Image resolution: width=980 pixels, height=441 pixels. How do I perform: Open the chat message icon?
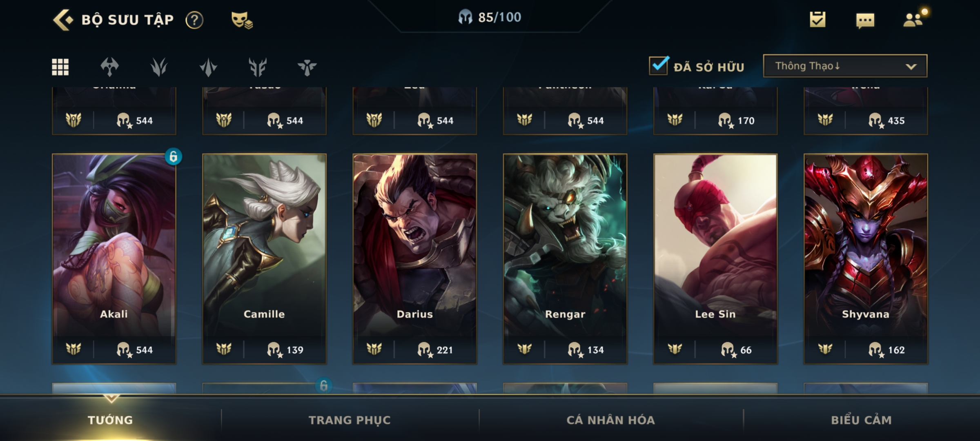865,20
